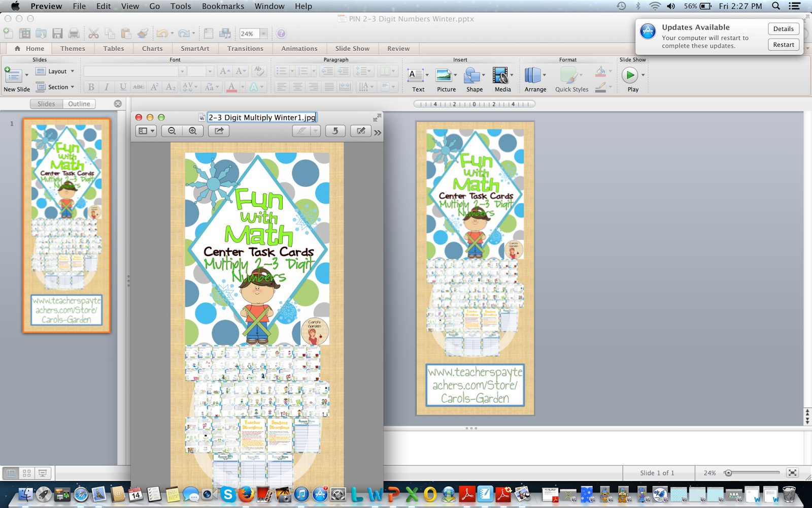Click the Details button in update notification
Screen dimensions: 812x508
[x=784, y=29]
